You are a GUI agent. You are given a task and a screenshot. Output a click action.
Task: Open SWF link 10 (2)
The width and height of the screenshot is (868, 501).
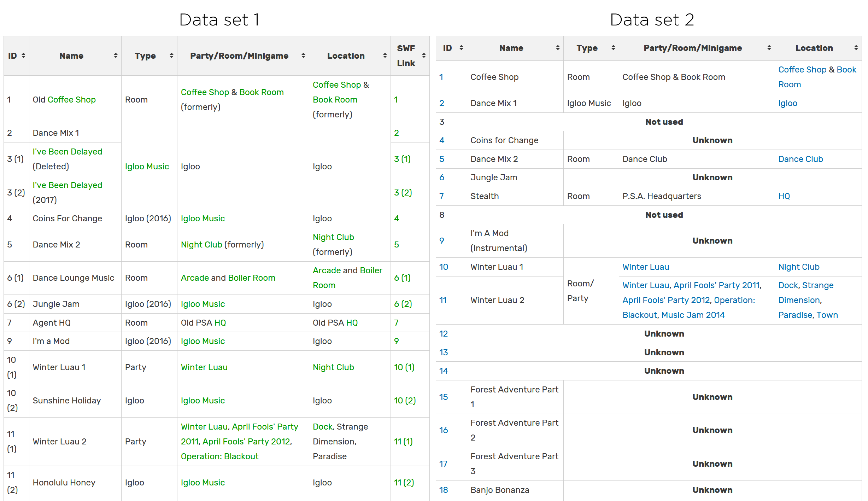pyautogui.click(x=405, y=401)
